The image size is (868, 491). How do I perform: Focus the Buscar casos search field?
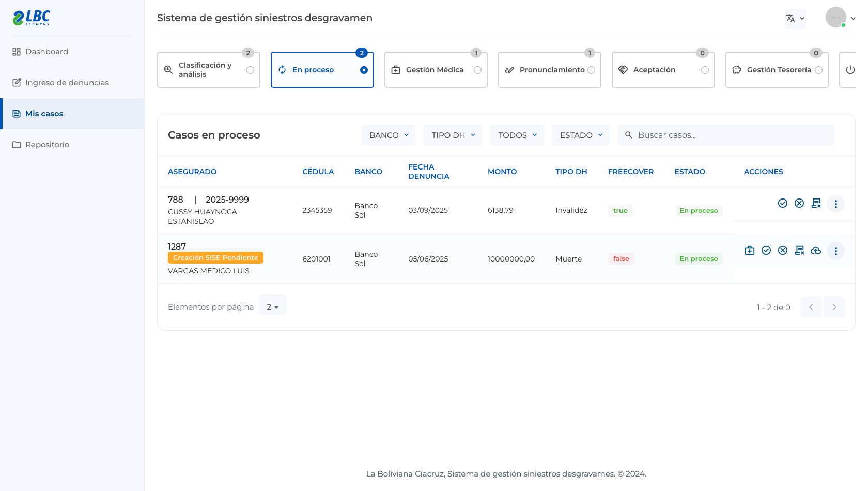(x=725, y=135)
